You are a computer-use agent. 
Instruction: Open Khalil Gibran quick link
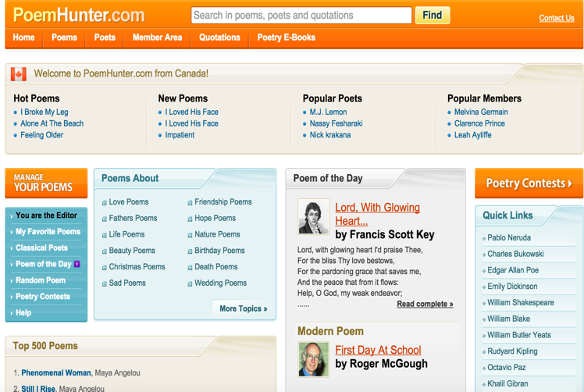507,384
